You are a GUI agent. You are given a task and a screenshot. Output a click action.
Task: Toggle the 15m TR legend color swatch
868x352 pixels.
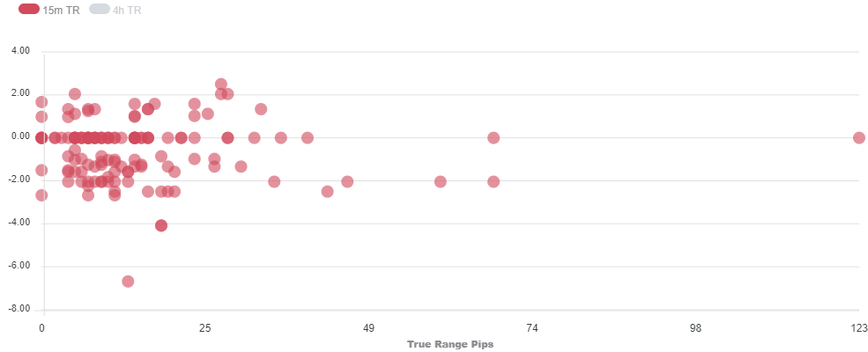point(29,10)
